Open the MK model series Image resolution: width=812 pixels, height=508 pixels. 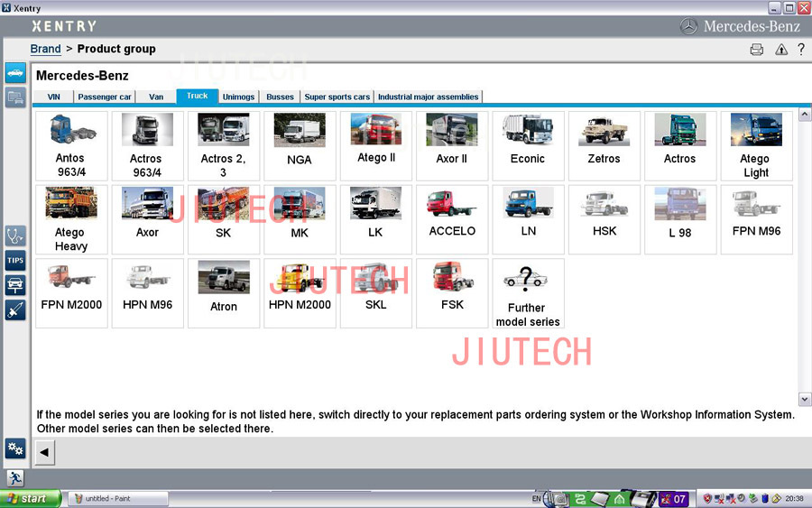(300, 219)
